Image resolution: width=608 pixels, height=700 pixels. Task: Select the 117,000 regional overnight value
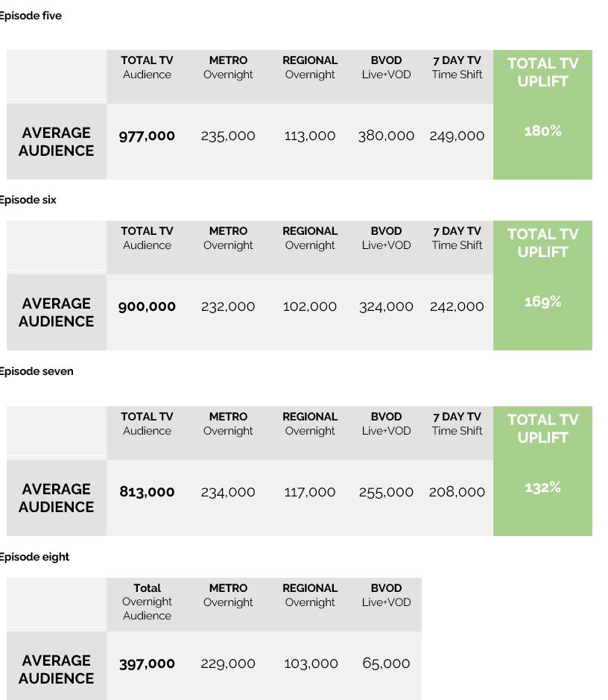click(x=310, y=492)
